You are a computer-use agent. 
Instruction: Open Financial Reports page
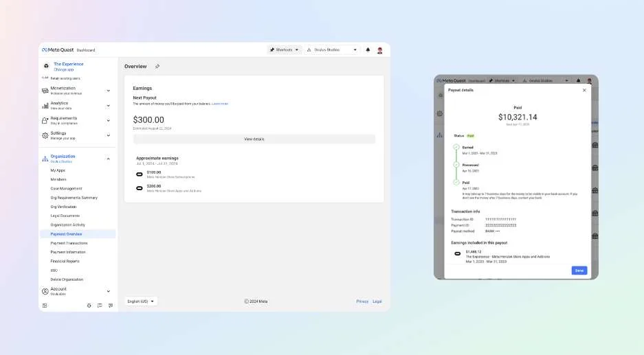[x=65, y=261]
